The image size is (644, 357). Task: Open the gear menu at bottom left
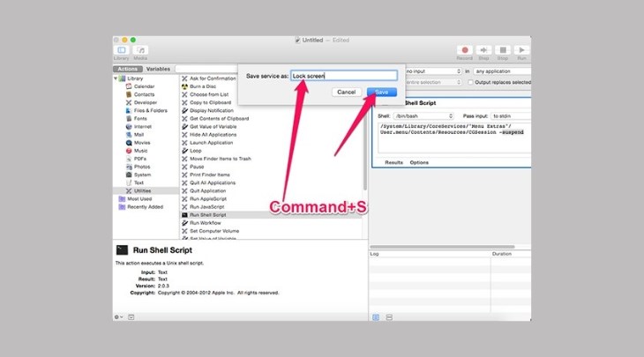[118, 317]
